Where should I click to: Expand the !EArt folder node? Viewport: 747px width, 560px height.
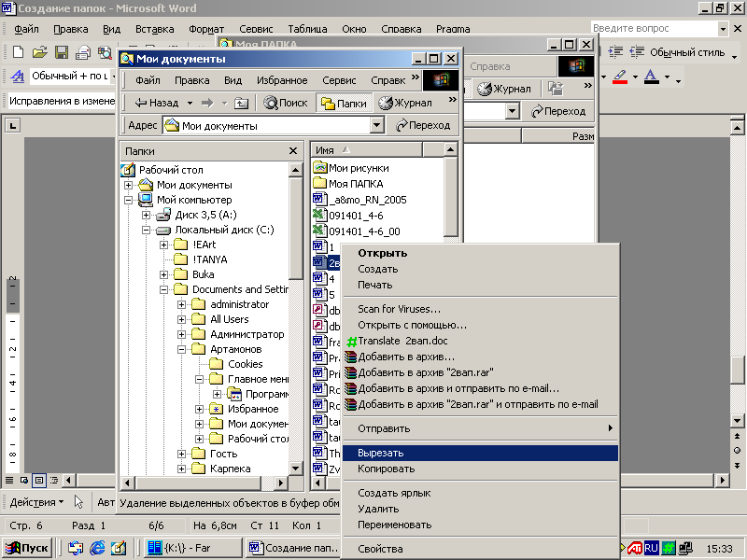[164, 245]
